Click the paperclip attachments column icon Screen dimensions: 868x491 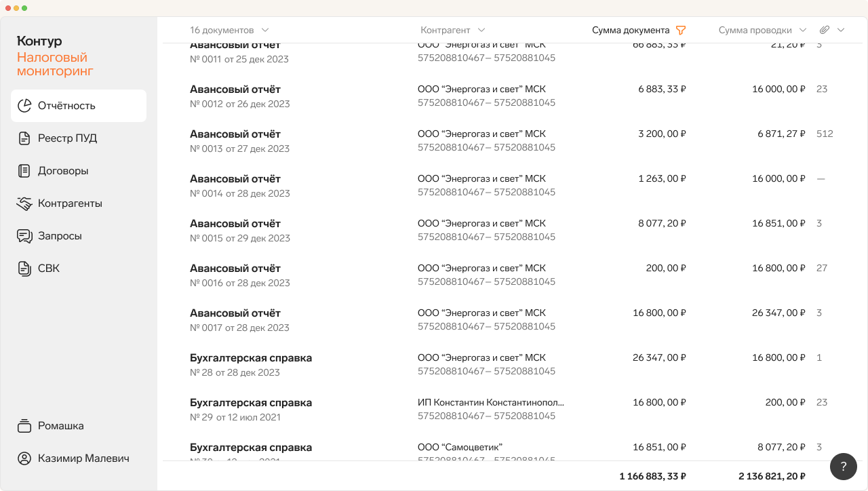825,30
